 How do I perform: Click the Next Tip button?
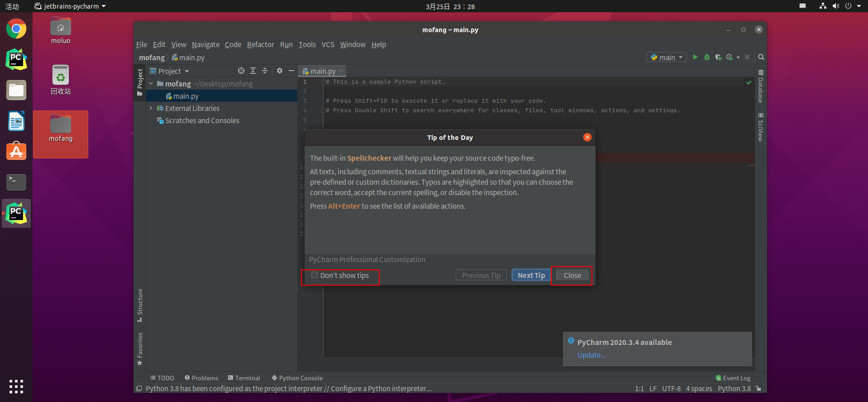(x=531, y=275)
